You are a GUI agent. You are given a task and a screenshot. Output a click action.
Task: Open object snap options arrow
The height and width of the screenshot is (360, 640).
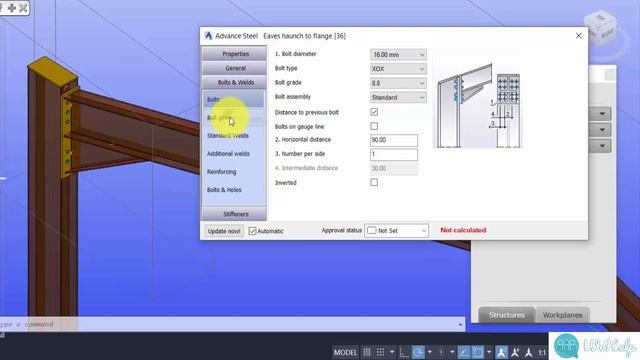pos(489,352)
